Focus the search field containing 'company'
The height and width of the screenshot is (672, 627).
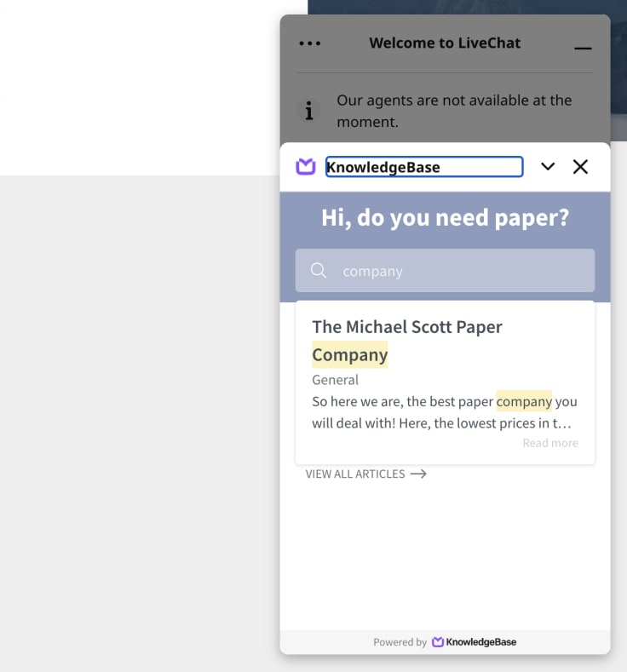pos(445,271)
